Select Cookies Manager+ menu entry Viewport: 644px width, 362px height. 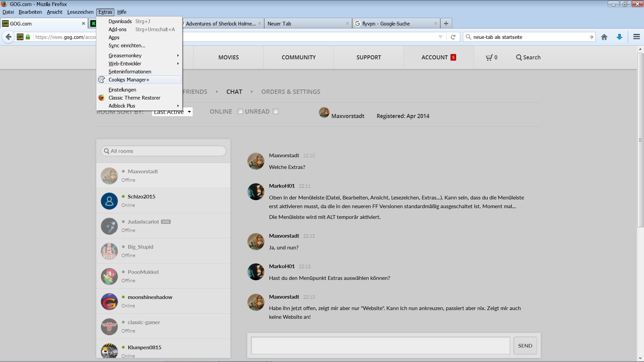(x=129, y=80)
